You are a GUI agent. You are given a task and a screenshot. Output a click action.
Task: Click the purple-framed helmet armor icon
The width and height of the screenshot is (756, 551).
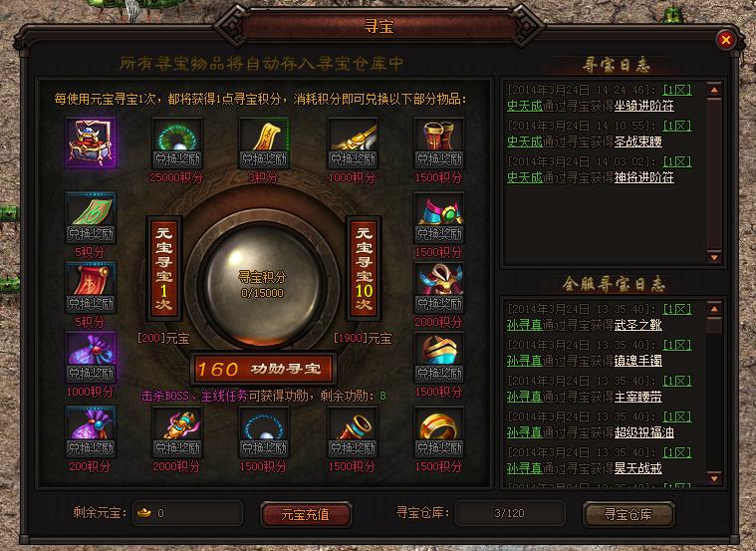(91, 142)
